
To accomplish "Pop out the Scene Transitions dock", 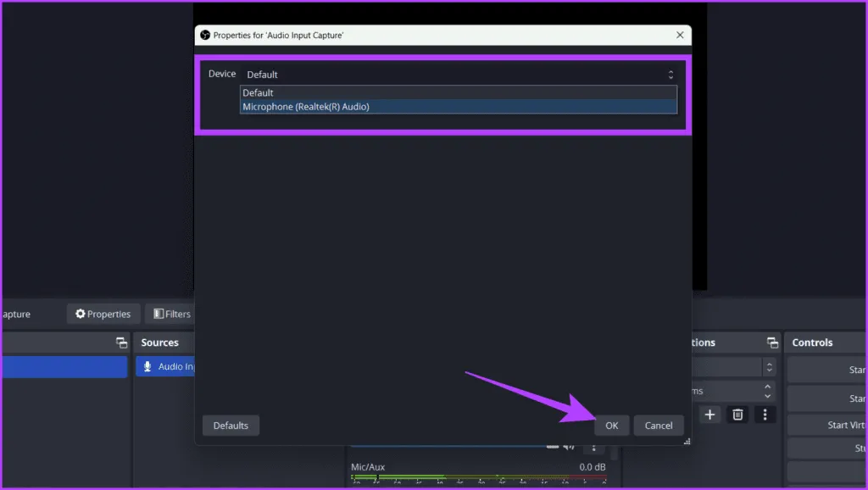I will click(x=772, y=342).
